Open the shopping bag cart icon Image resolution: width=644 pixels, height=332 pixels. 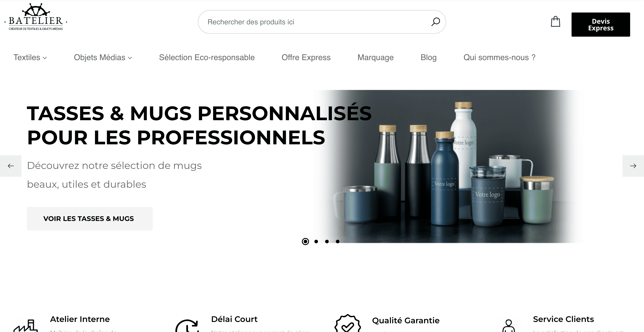coord(555,21)
